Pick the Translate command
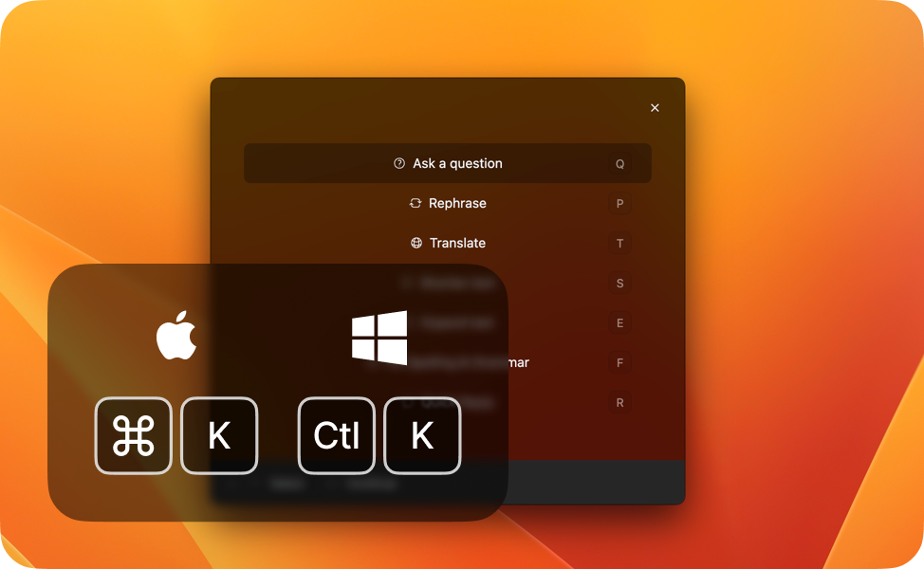The height and width of the screenshot is (569, 924). pos(447,243)
